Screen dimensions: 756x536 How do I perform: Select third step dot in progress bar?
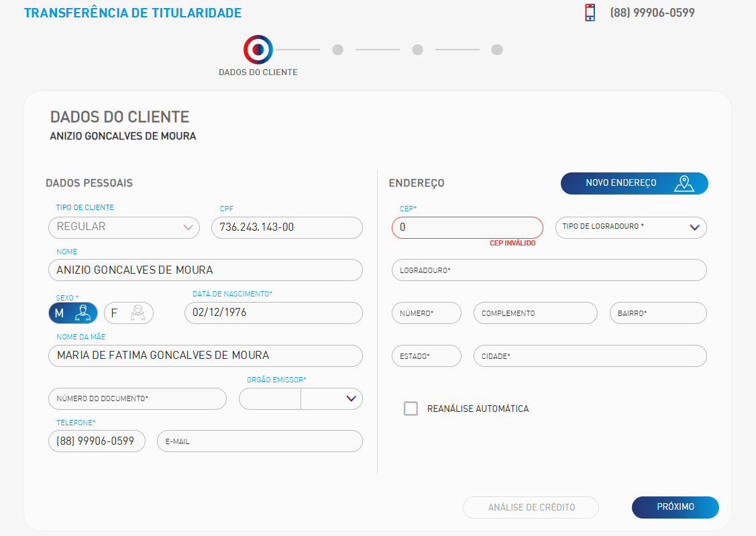[x=417, y=50]
